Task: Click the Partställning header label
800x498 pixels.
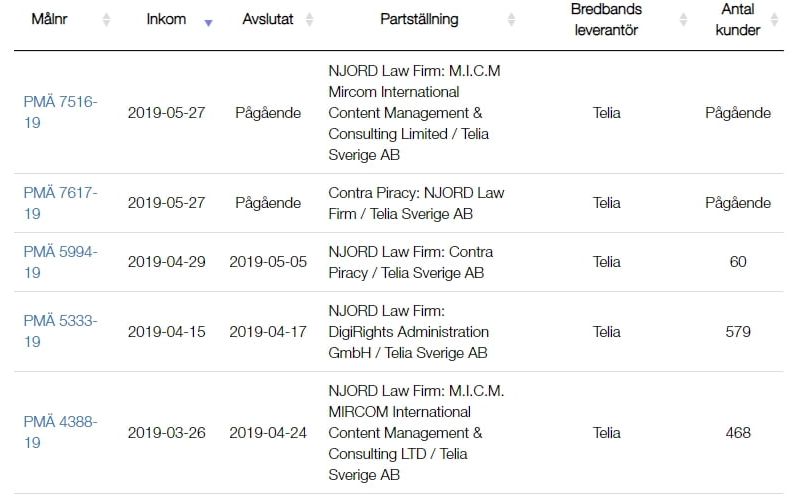Action: point(419,19)
